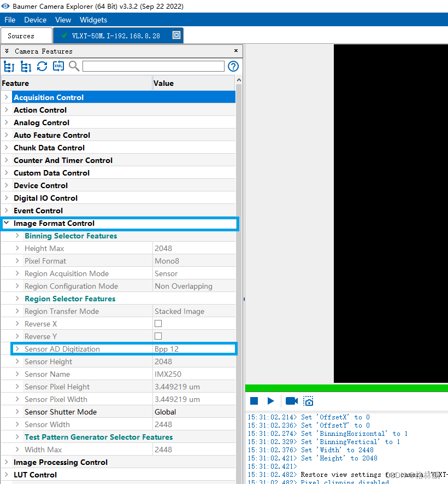The width and height of the screenshot is (448, 484).
Task: Close the Camera Features panel
Action: [236, 51]
